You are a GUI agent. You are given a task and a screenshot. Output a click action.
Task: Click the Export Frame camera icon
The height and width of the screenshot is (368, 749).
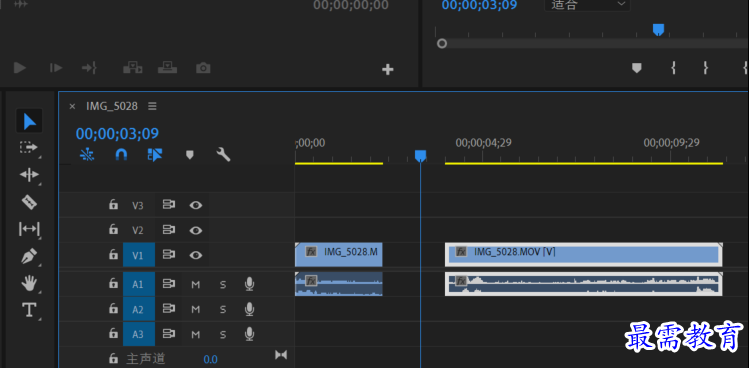[203, 68]
